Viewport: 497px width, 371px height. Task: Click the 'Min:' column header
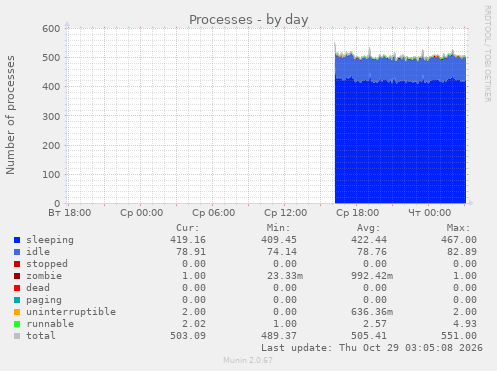(278, 228)
